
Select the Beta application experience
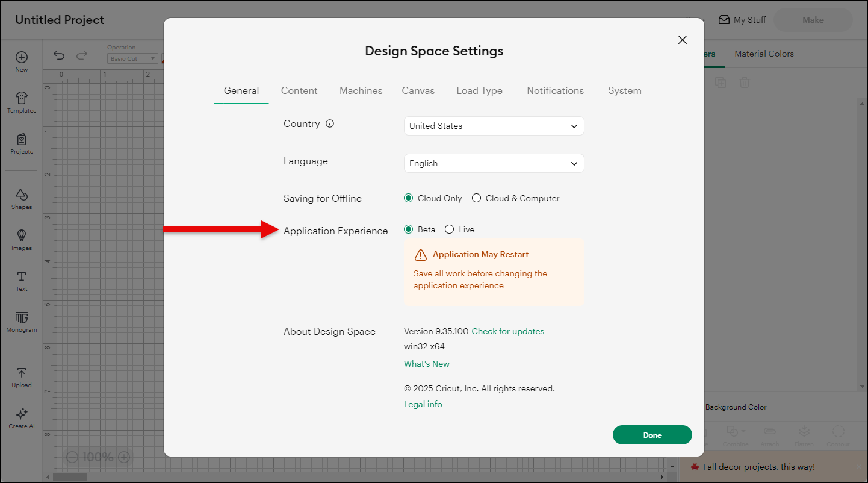coord(409,229)
